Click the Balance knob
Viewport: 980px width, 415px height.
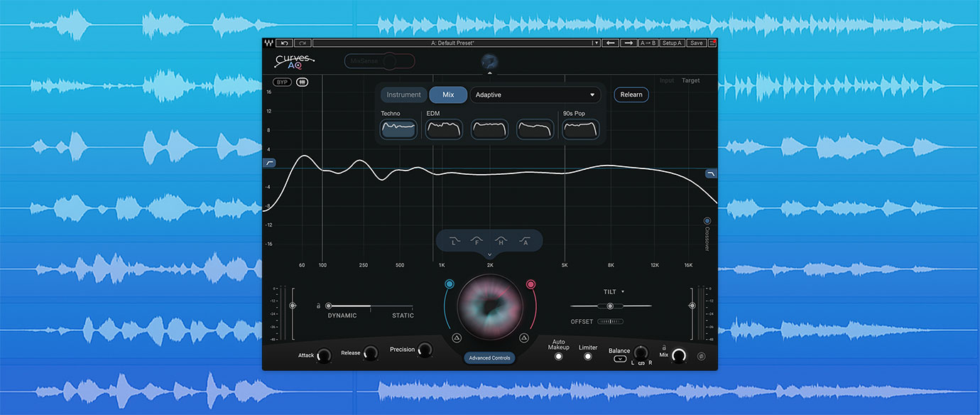click(641, 352)
